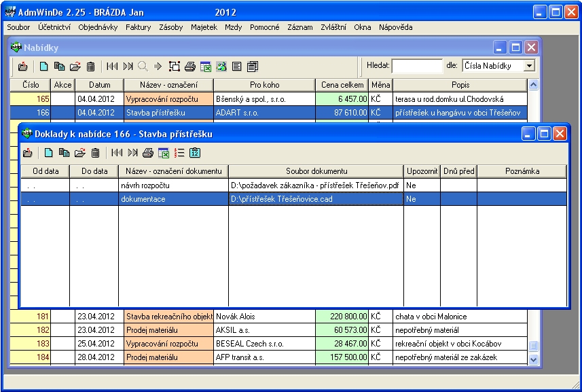Click 'Stavba rekreačního objekt' name cell
Viewport: 582px width, 392px height.
pos(169,317)
